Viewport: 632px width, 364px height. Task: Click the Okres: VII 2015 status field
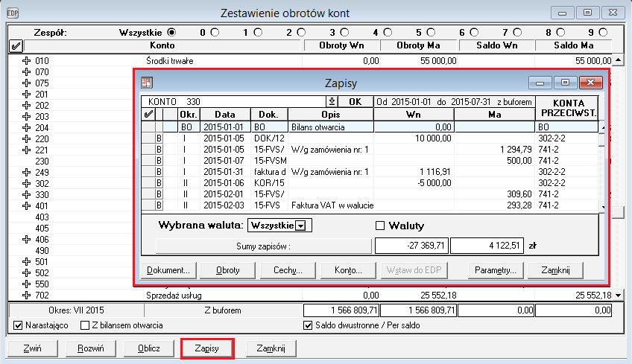76,310
